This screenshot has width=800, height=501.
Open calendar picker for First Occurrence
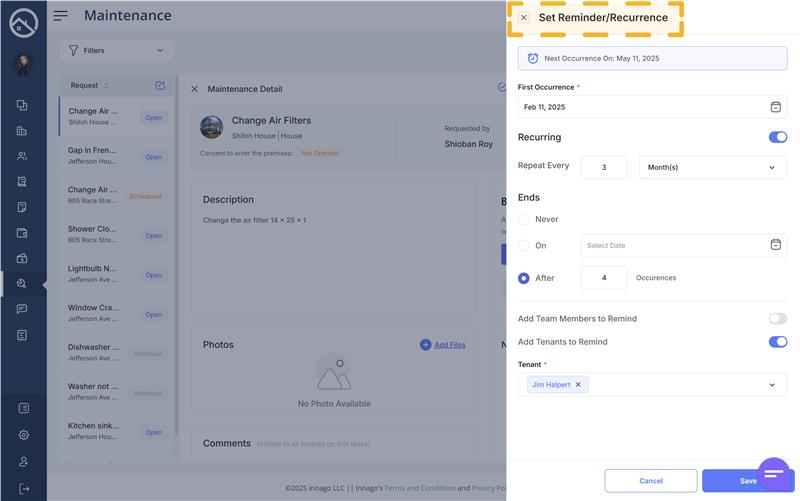[x=775, y=107]
